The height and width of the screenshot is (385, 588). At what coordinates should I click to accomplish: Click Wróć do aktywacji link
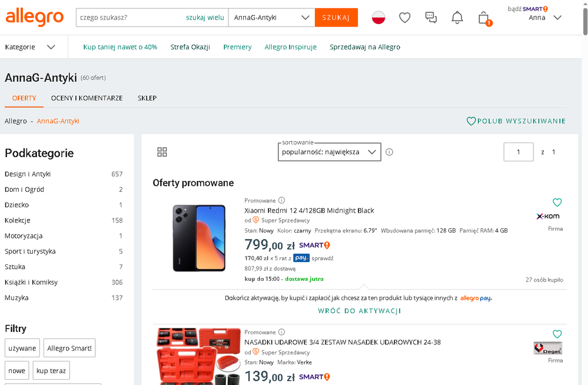[x=360, y=311]
